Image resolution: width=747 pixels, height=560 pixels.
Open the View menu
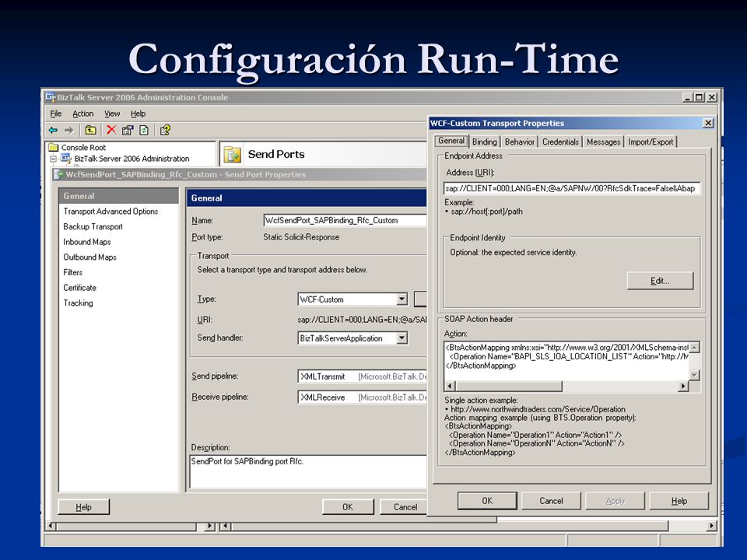pyautogui.click(x=112, y=114)
